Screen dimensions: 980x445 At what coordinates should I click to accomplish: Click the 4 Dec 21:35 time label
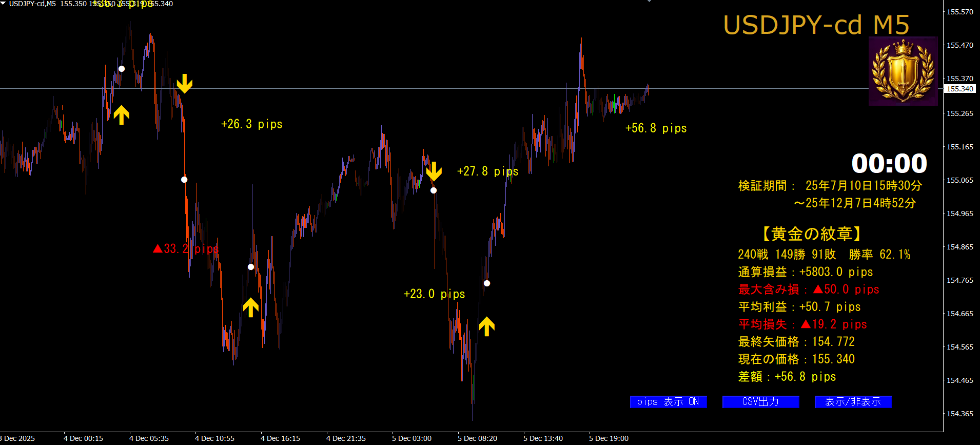(346, 438)
